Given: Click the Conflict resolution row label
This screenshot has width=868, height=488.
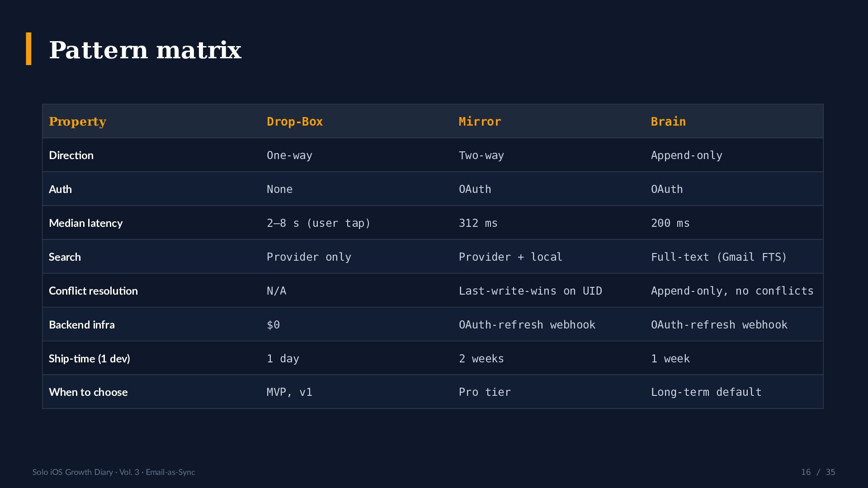Looking at the screenshot, I should tap(93, 291).
